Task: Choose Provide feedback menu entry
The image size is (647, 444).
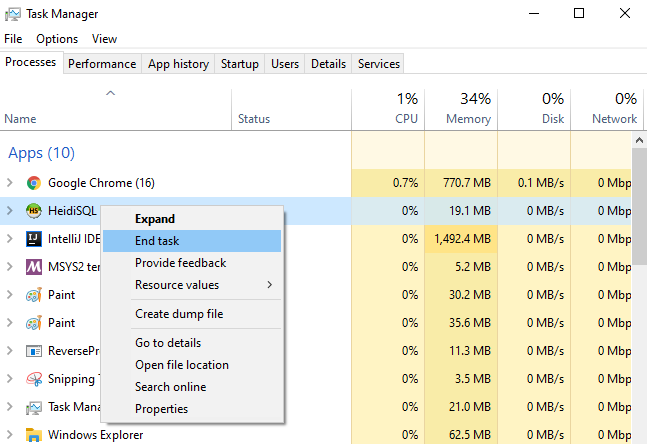Action: click(192, 263)
